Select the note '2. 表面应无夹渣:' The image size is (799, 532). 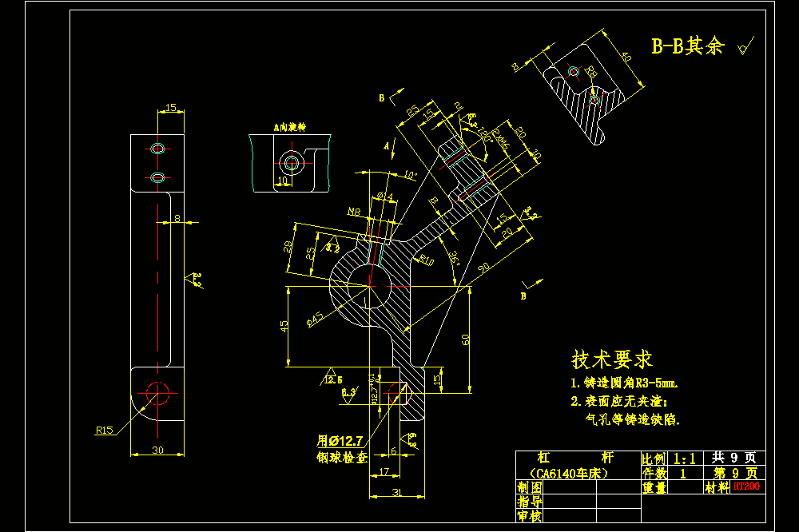click(619, 402)
